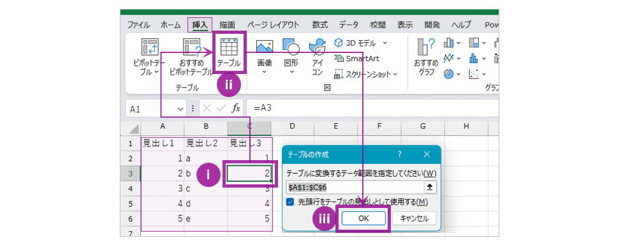Select column A header
Viewport: 644px width, 245px height.
pyautogui.click(x=163, y=126)
